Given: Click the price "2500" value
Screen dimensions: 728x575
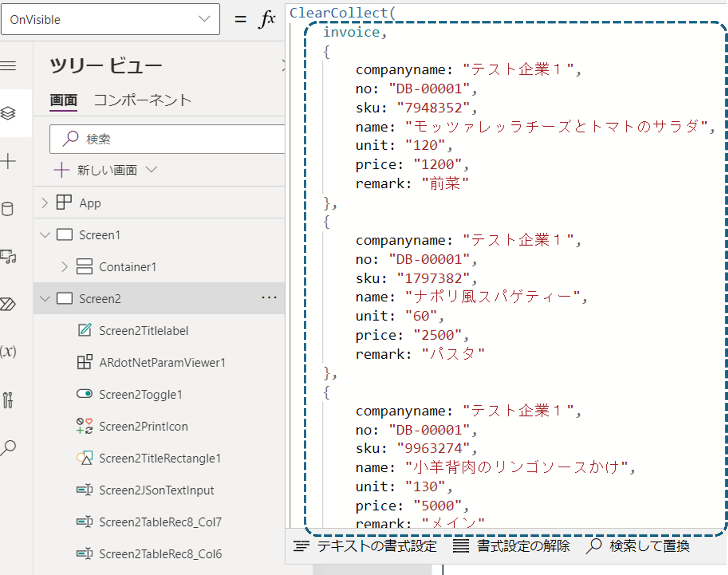Looking at the screenshot, I should point(438,335).
